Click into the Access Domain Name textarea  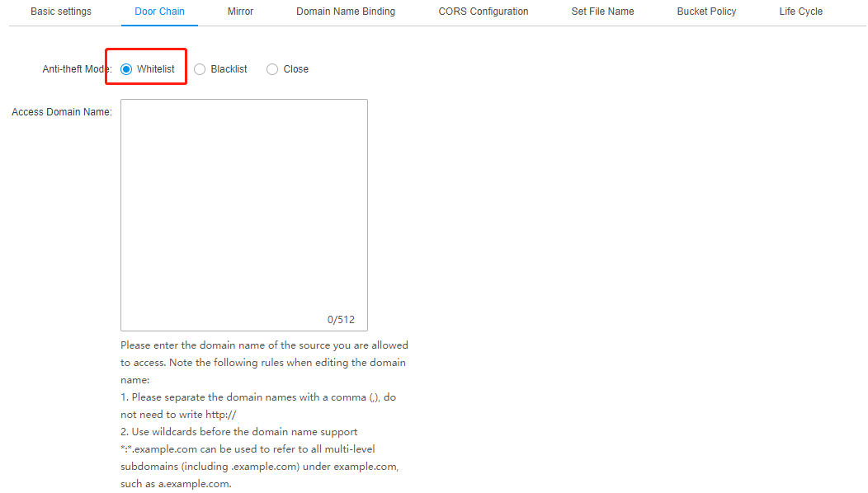[244, 214]
